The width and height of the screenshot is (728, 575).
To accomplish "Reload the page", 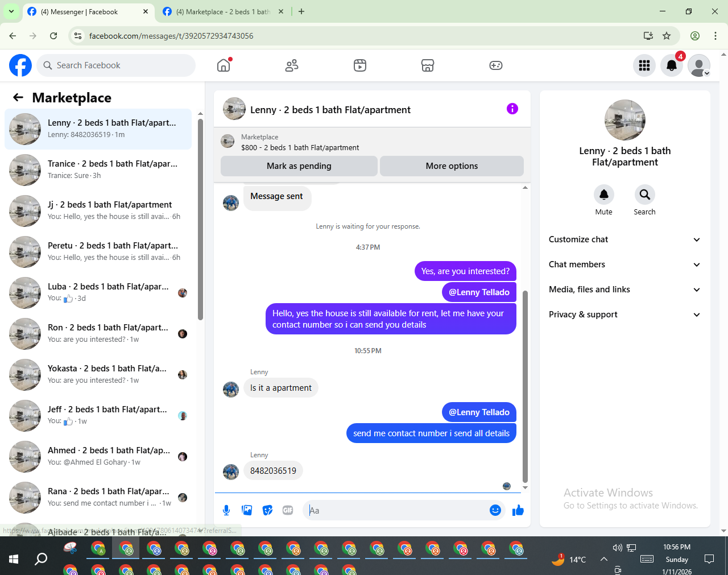I will (x=53, y=36).
